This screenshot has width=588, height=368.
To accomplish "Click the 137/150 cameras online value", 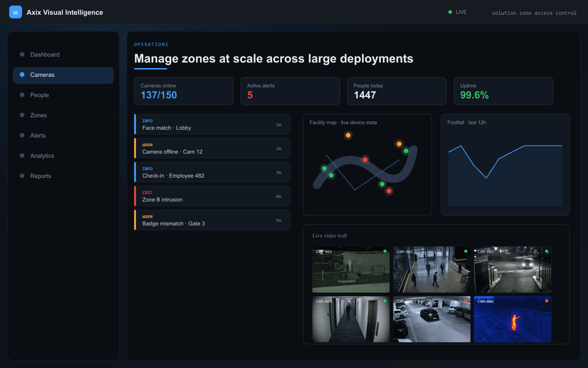I will pyautogui.click(x=158, y=95).
